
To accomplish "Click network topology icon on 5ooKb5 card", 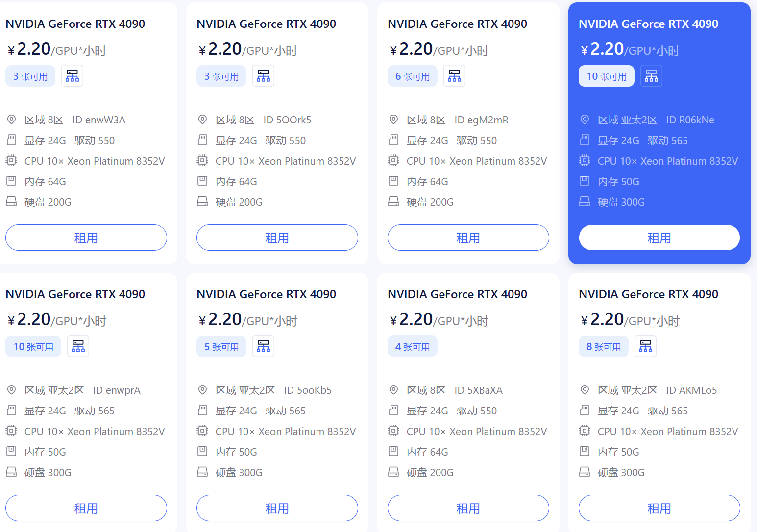I will point(263,346).
